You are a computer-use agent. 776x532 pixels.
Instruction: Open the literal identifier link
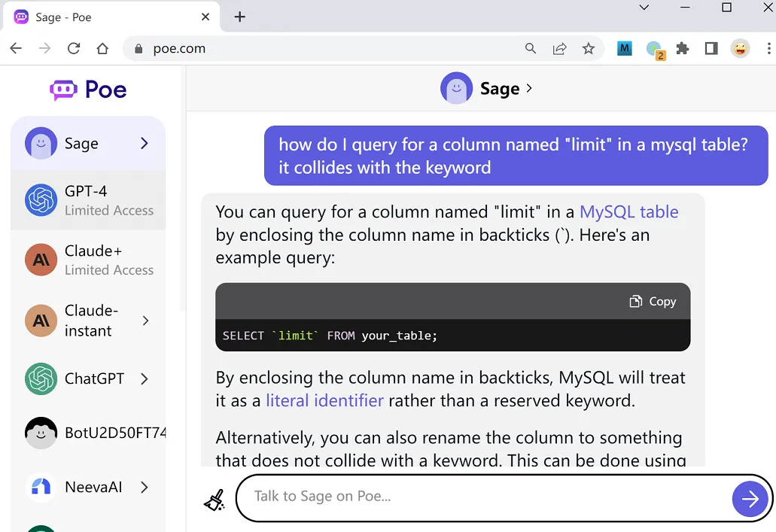324,400
